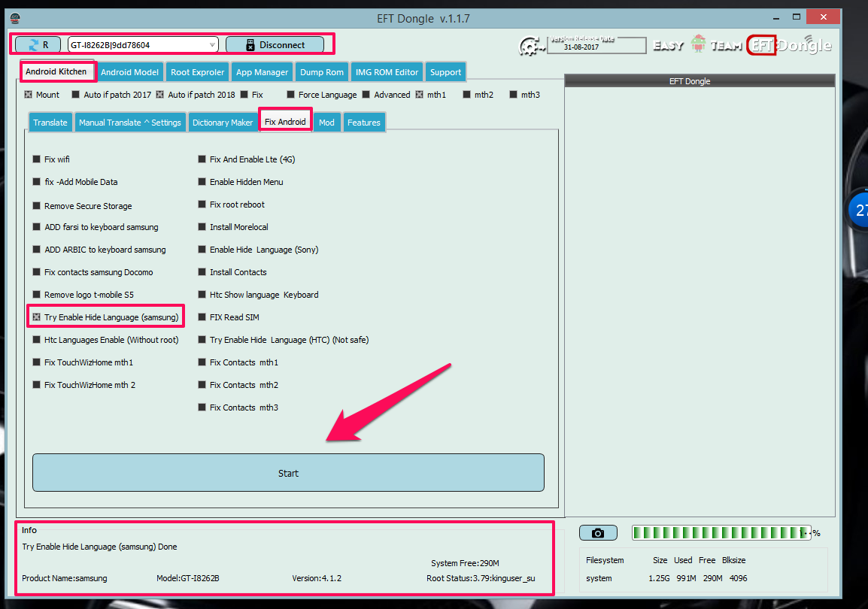The image size is (868, 609).
Task: Check Install Contacts option
Action: (202, 272)
